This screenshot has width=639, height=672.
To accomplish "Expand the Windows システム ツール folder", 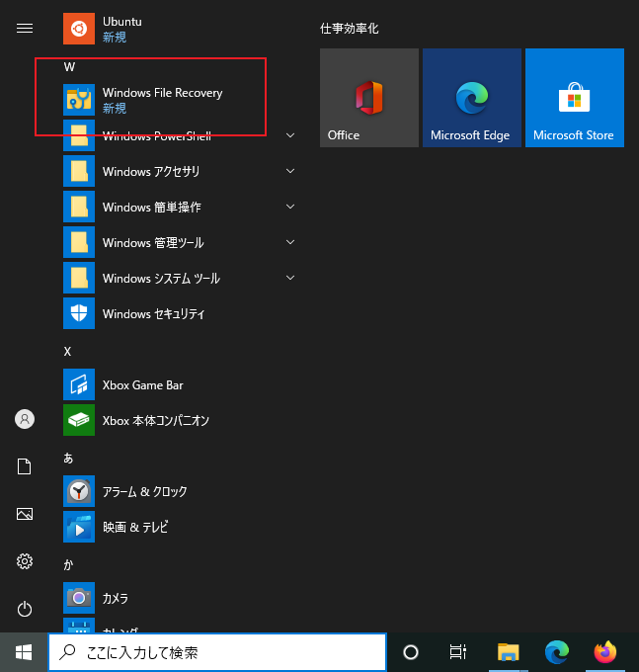I will click(290, 279).
